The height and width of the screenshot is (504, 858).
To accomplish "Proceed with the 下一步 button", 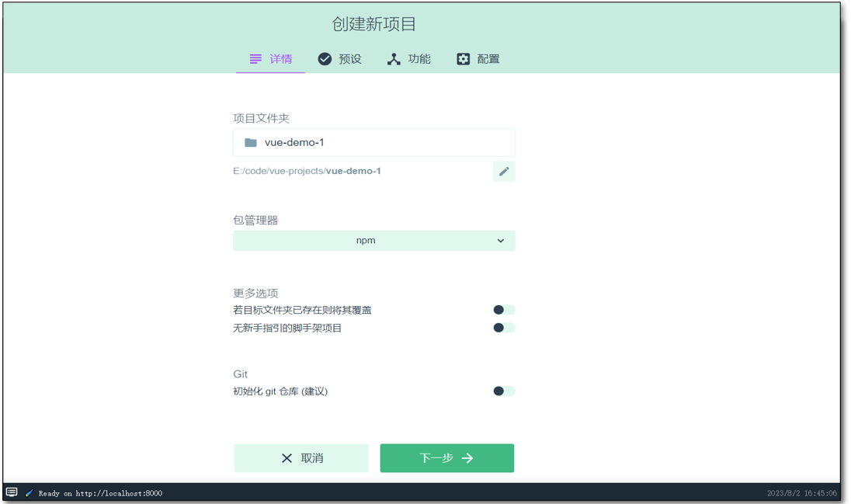I will point(446,458).
